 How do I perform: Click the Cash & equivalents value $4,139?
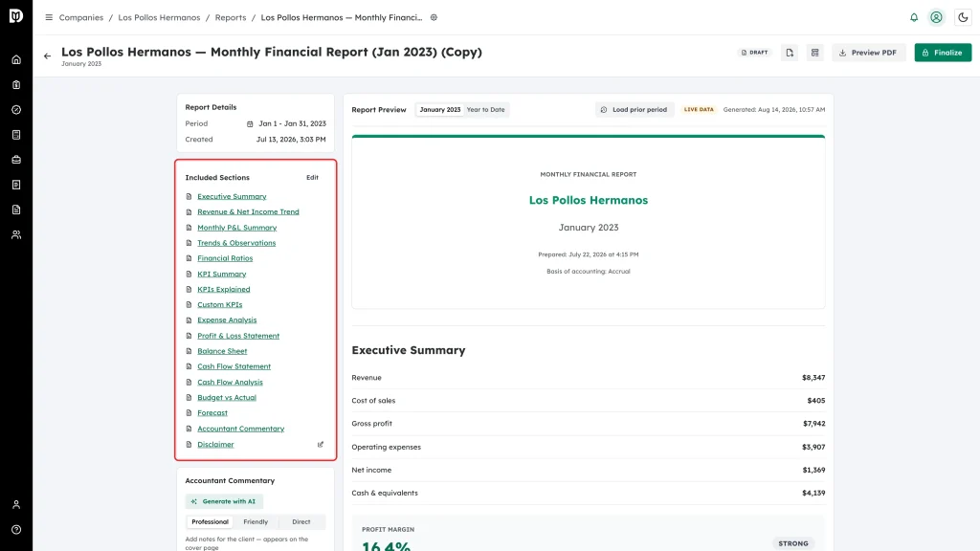813,493
